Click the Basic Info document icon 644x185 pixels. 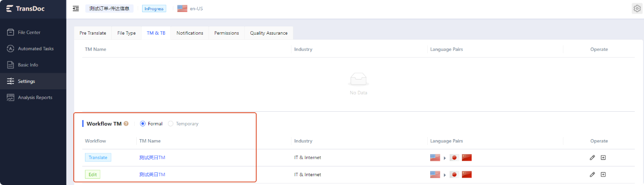10,65
